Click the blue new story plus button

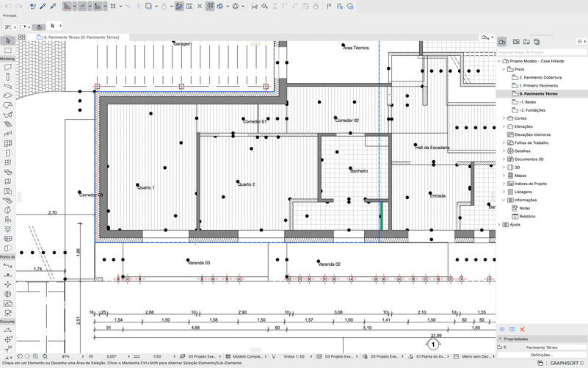coord(502,329)
